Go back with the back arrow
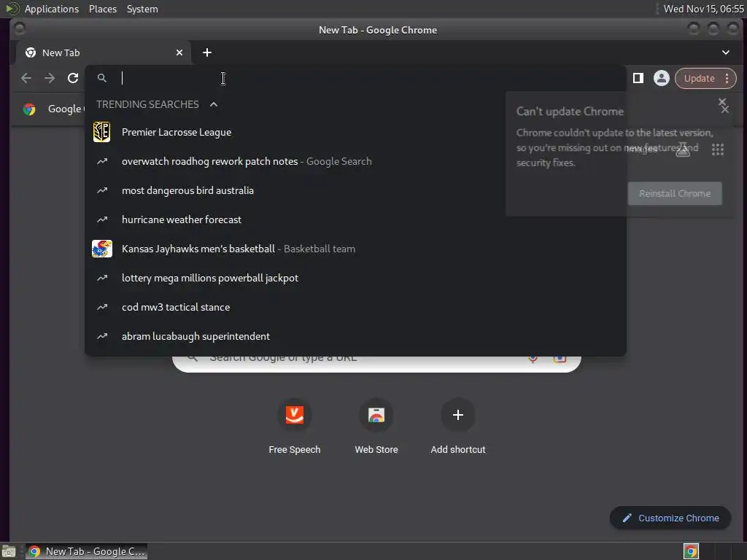This screenshot has height=560, width=747. point(26,78)
